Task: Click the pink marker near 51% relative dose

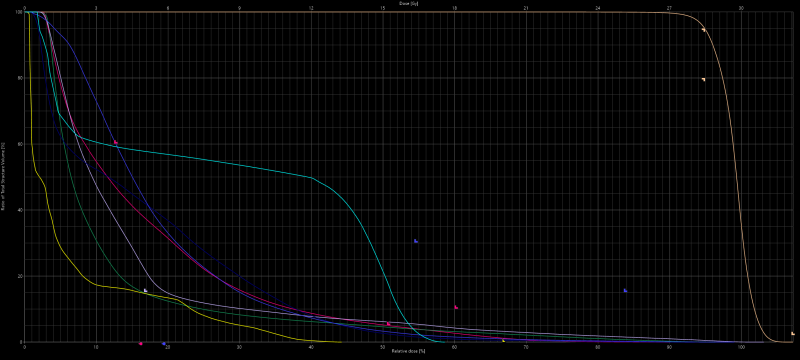Action: tap(389, 324)
